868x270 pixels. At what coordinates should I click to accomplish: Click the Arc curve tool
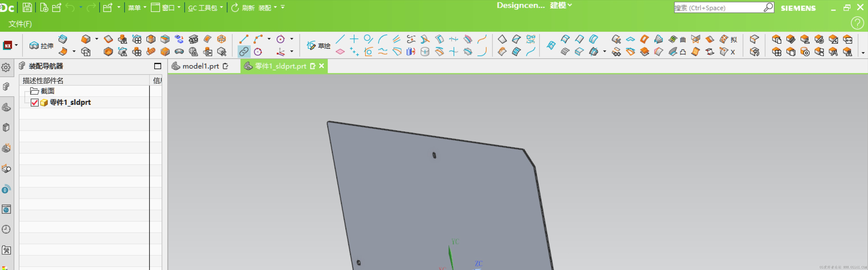[x=258, y=39]
